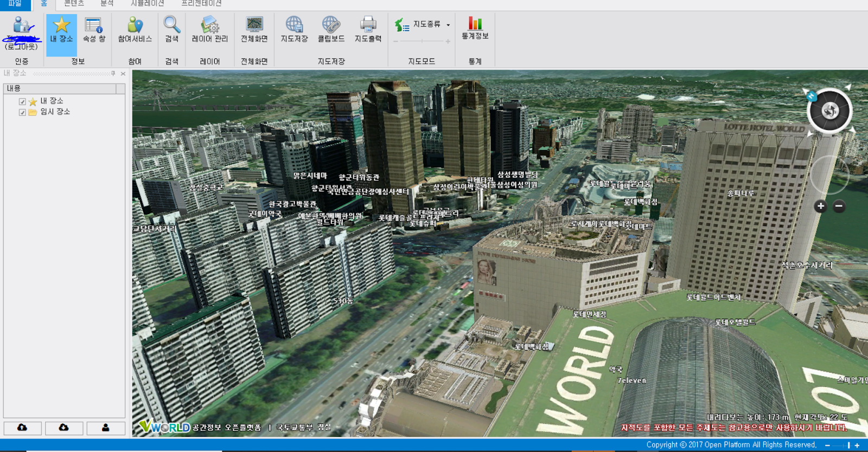Open the 지도종류 map type dropdown
The image size is (868, 452).
(423, 24)
